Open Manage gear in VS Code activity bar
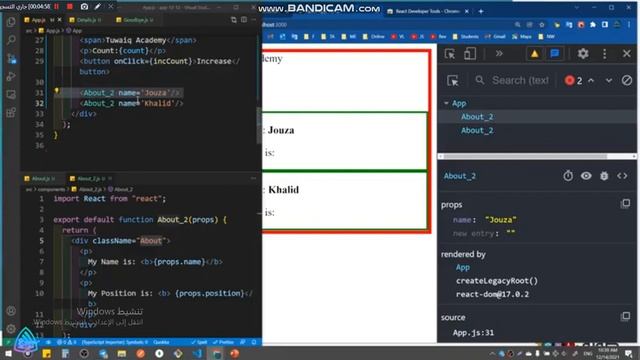 [11, 329]
